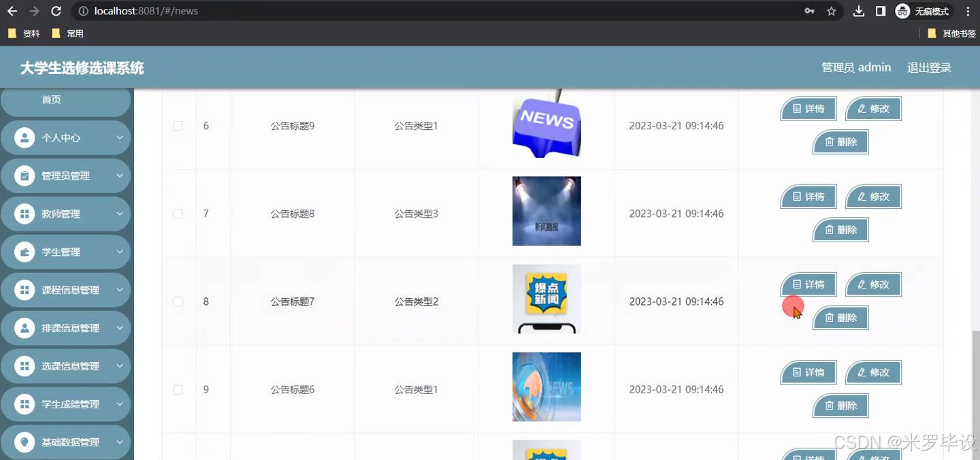Click the browser forward arrow

(34, 11)
